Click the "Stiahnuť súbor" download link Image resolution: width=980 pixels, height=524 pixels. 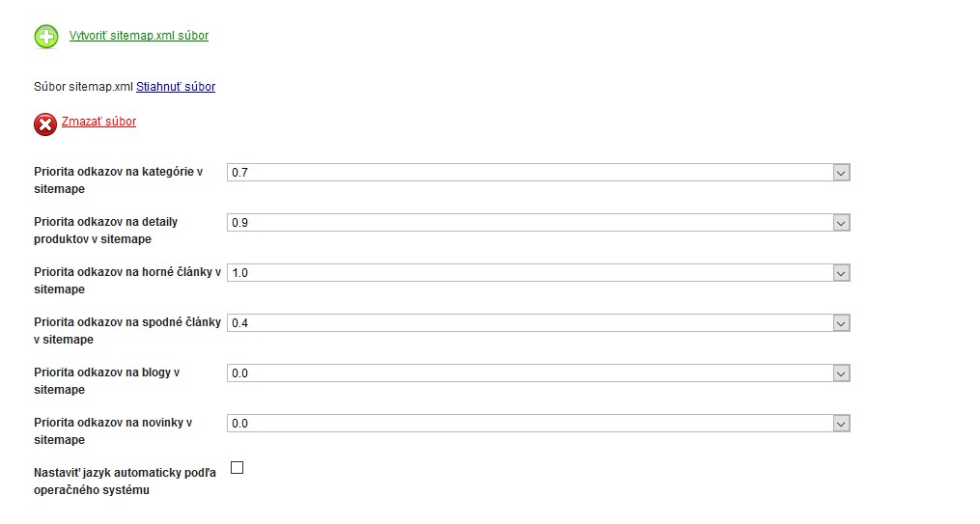176,87
